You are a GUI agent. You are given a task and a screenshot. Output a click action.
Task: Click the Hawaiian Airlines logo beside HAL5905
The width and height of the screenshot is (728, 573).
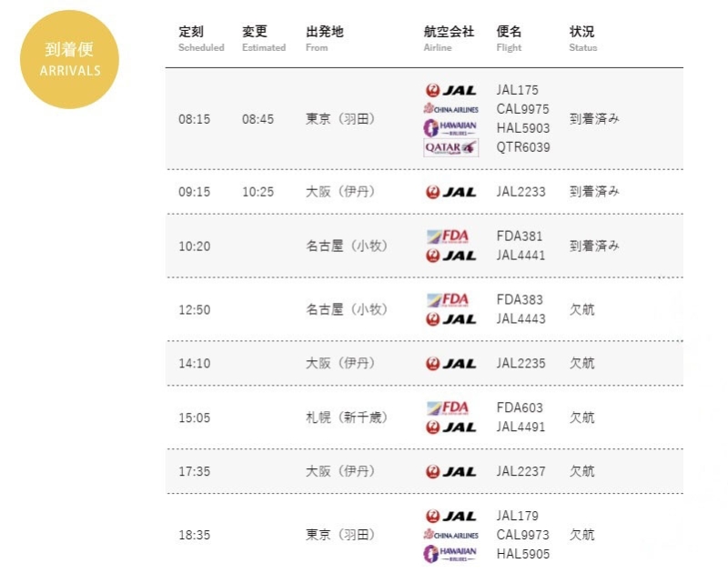[450, 554]
